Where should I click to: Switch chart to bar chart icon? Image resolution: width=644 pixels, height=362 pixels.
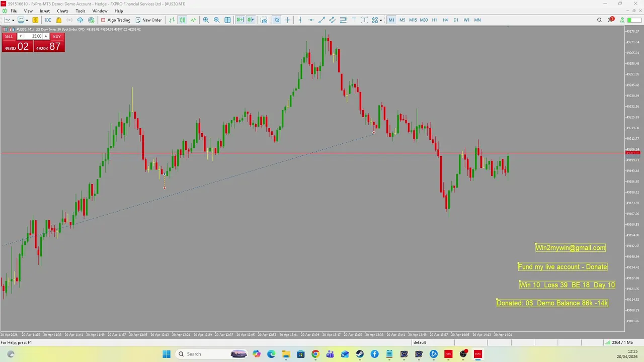(x=172, y=20)
